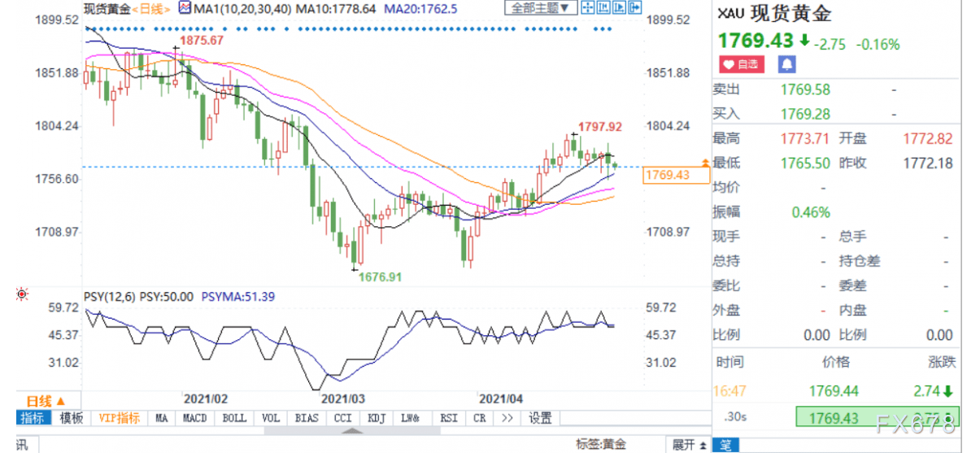This screenshot has width=980, height=453.
Task: Click the exit fullscreen arrow icon
Action: tap(634, 7)
